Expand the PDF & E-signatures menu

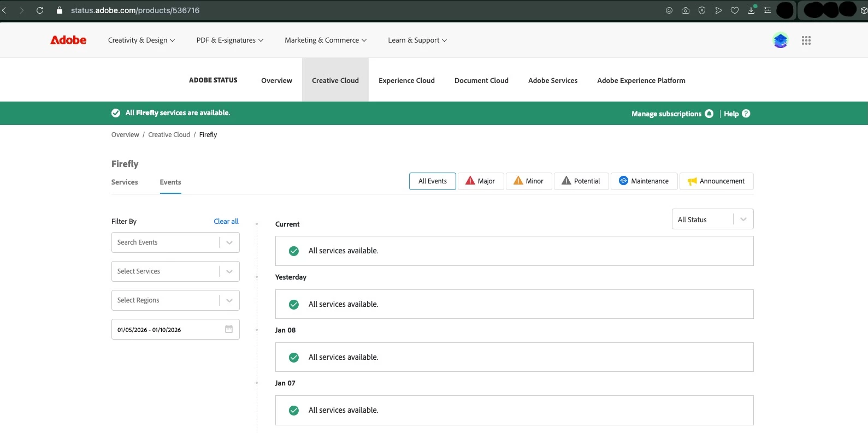230,40
